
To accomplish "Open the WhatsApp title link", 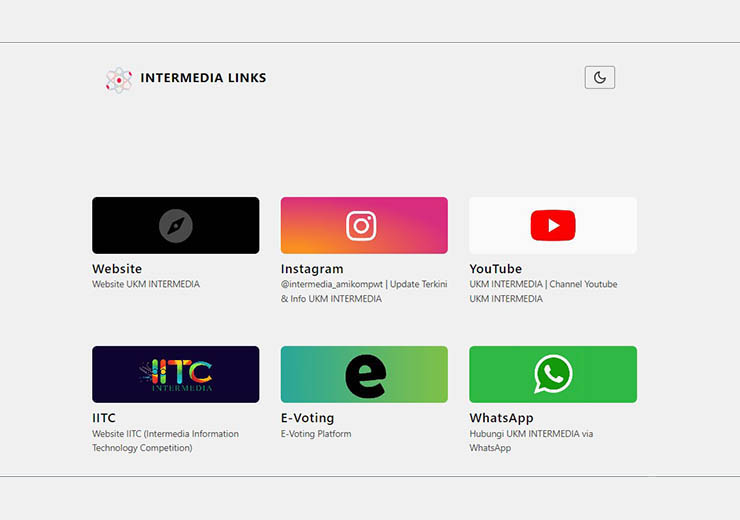I will [502, 418].
